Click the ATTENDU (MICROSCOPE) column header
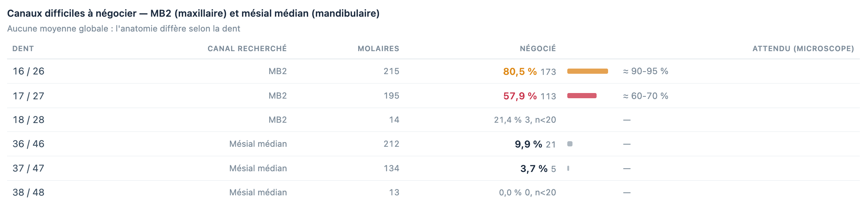868x212 pixels. click(803, 49)
